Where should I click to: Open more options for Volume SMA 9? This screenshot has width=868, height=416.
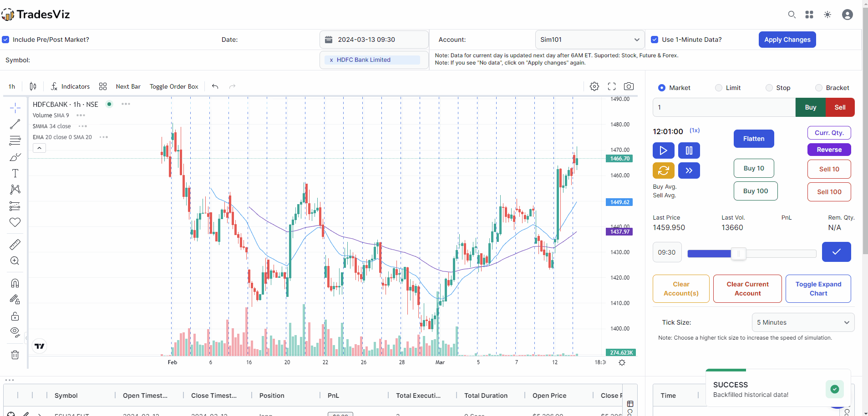click(81, 115)
